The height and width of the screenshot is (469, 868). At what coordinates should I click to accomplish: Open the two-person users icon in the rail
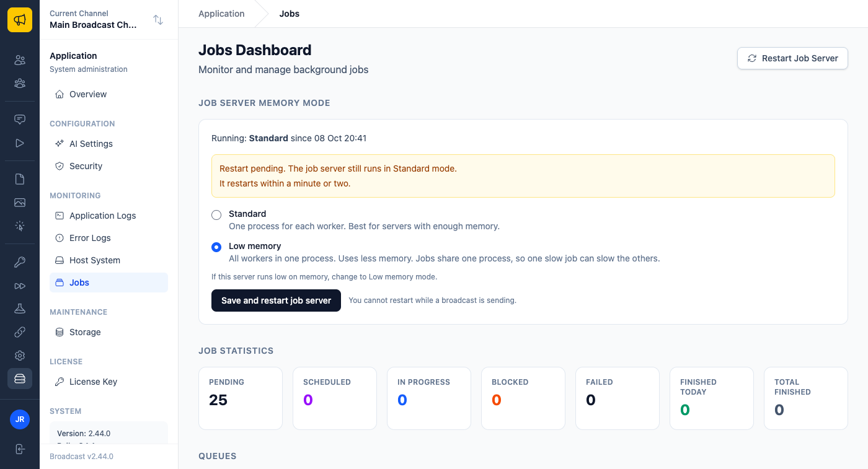20,60
